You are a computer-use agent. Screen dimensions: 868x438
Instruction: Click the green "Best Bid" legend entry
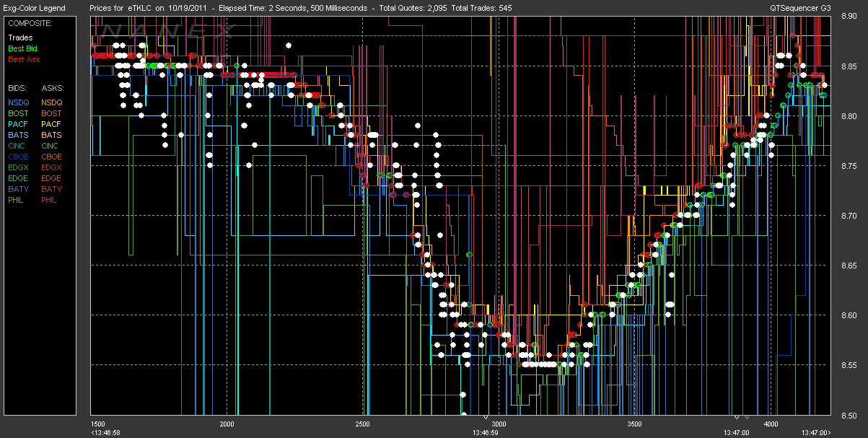tap(22, 48)
